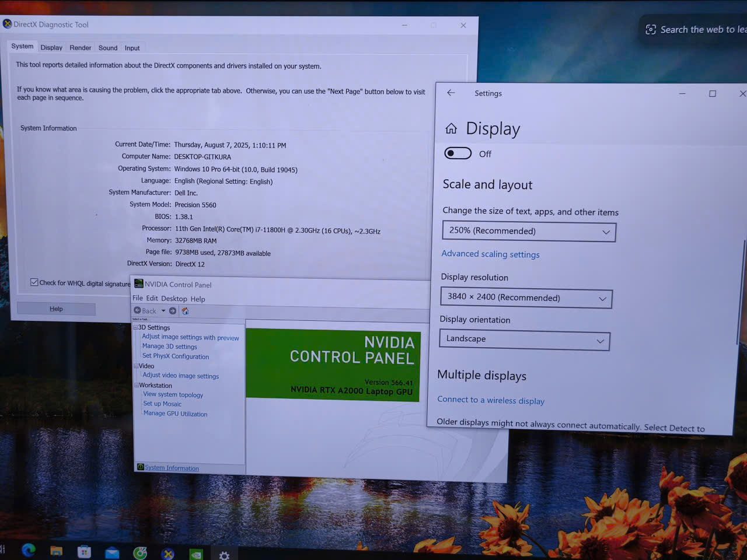Open Mail app from taskbar
Image resolution: width=747 pixels, height=560 pixels.
[x=112, y=552]
